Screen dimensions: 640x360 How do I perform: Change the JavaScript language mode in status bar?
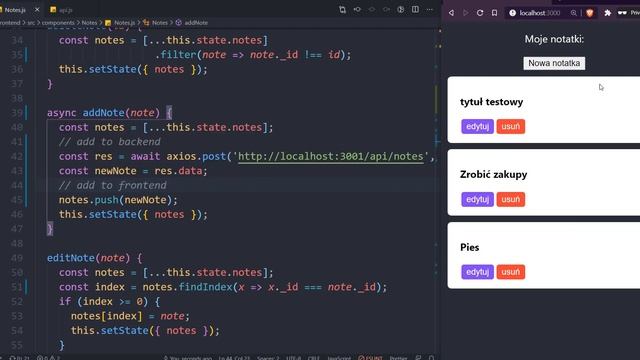point(339,358)
